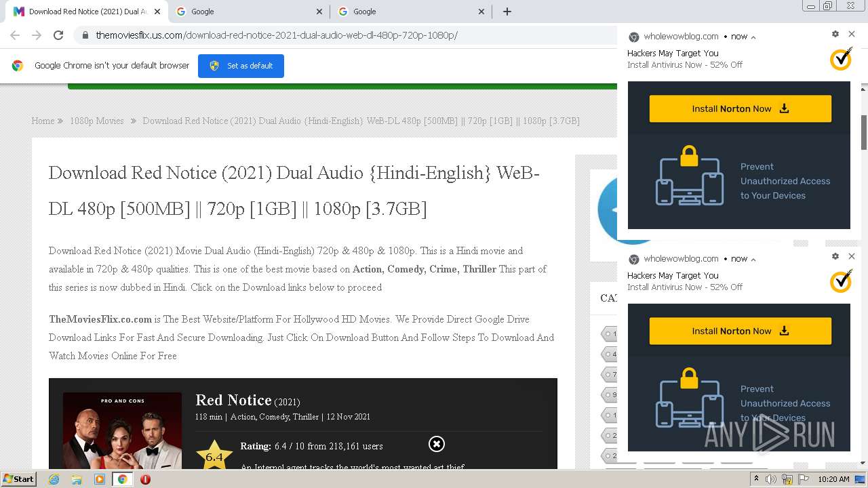This screenshot has height=488, width=868.
Task: Close the third Google tab
Action: (x=482, y=12)
